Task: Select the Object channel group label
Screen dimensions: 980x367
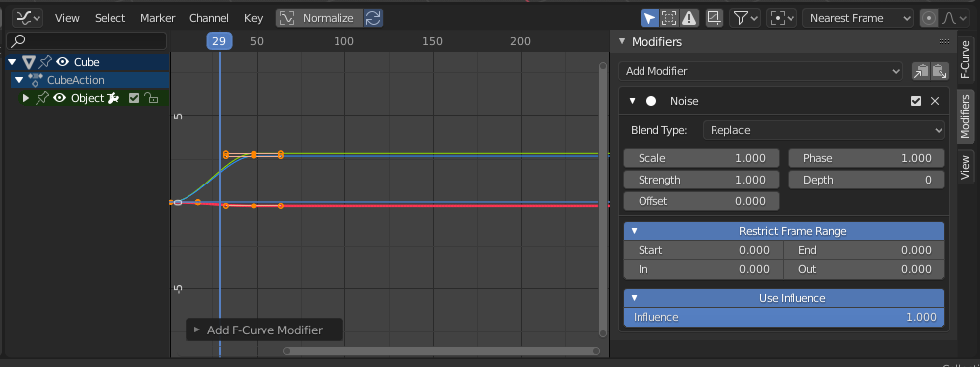Action: (87, 98)
